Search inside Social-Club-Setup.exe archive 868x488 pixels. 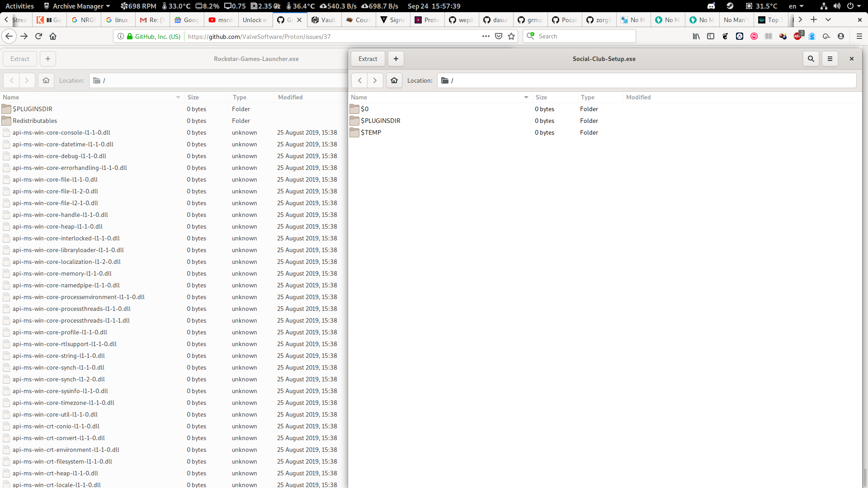coord(811,59)
